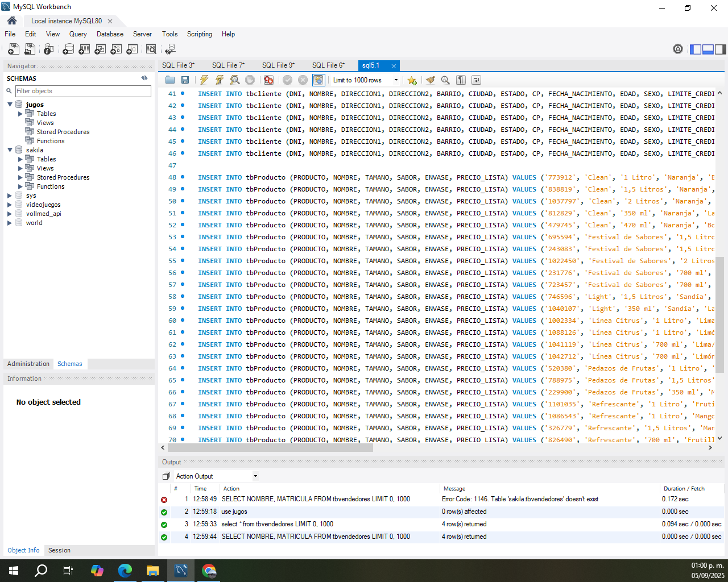
Task: Run EXPLAIN on statement under cursor
Action: [x=235, y=80]
